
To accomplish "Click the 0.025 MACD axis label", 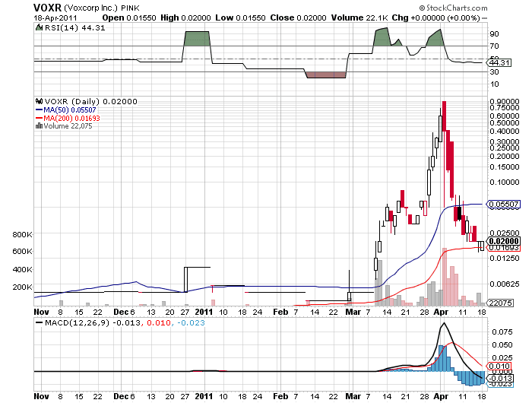I will [x=502, y=357].
